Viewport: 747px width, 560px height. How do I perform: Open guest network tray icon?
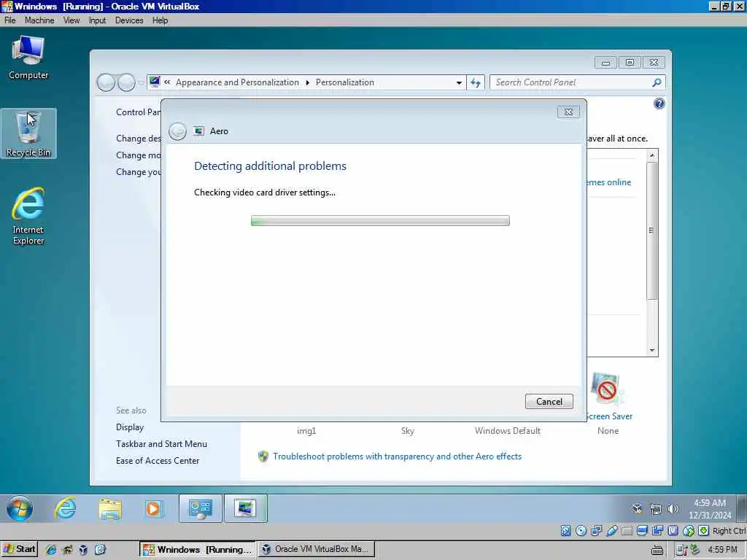pyautogui.click(x=656, y=508)
